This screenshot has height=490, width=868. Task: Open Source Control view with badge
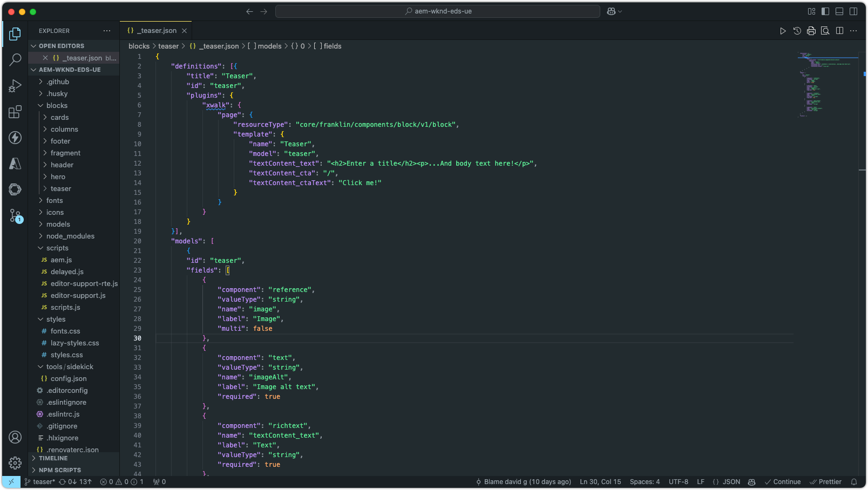tap(15, 216)
